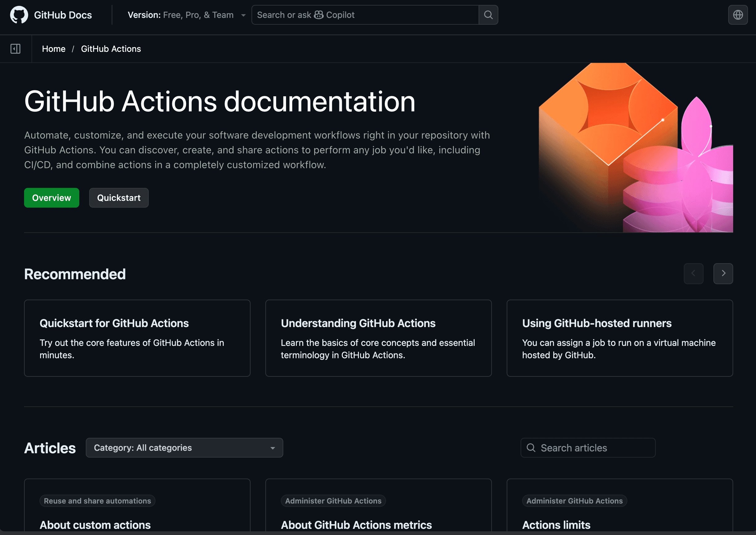Click the GitHub Octocat logo
The height and width of the screenshot is (535, 756).
tap(19, 15)
